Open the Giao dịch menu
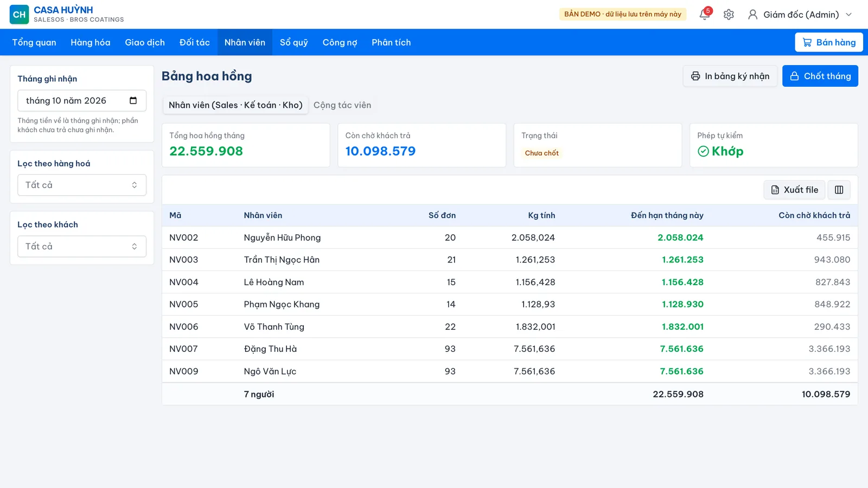The width and height of the screenshot is (868, 488). coord(145,42)
